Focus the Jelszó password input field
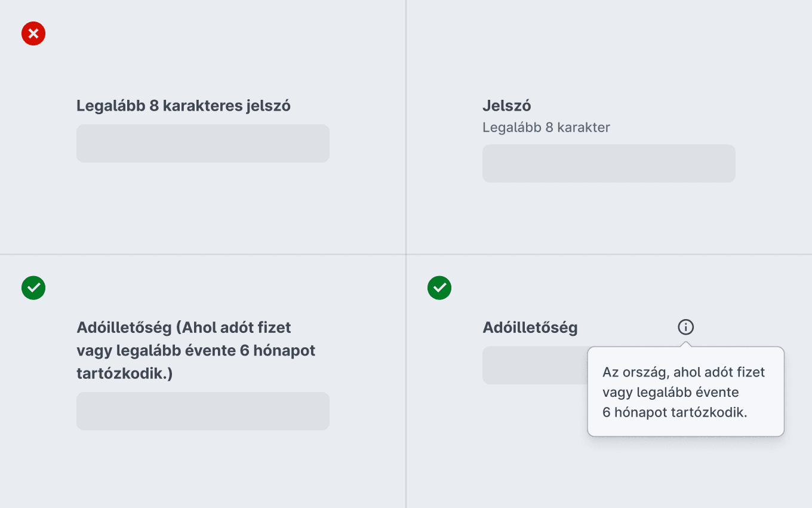Image resolution: width=812 pixels, height=508 pixels. pos(609,163)
